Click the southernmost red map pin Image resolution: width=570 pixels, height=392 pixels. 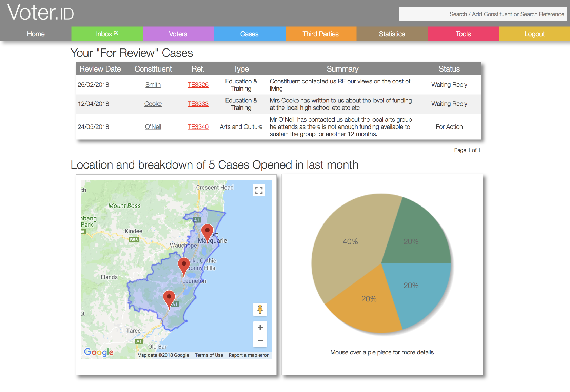point(169,298)
